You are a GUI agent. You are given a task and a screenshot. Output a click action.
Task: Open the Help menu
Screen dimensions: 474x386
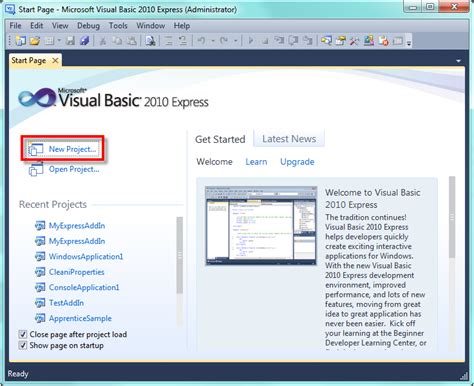(182, 26)
